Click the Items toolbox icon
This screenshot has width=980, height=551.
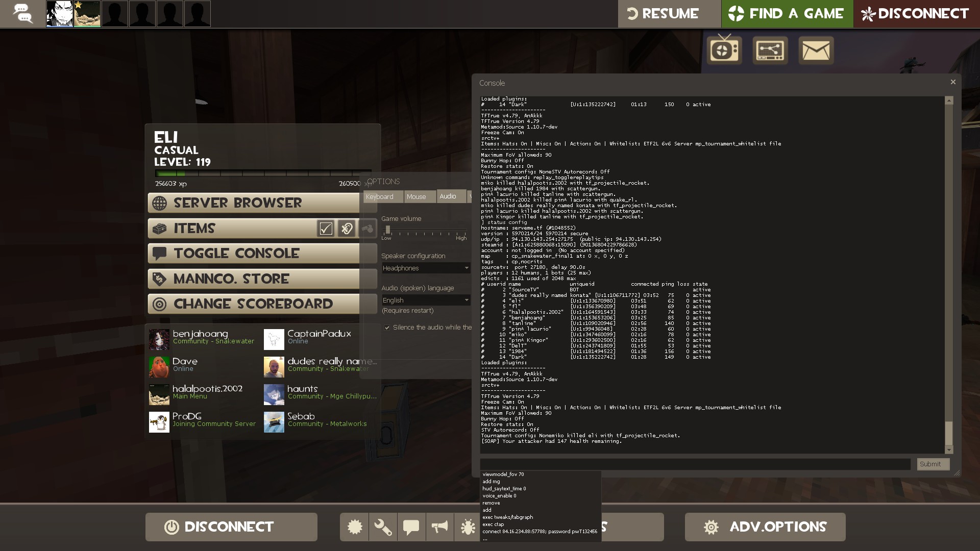click(160, 229)
